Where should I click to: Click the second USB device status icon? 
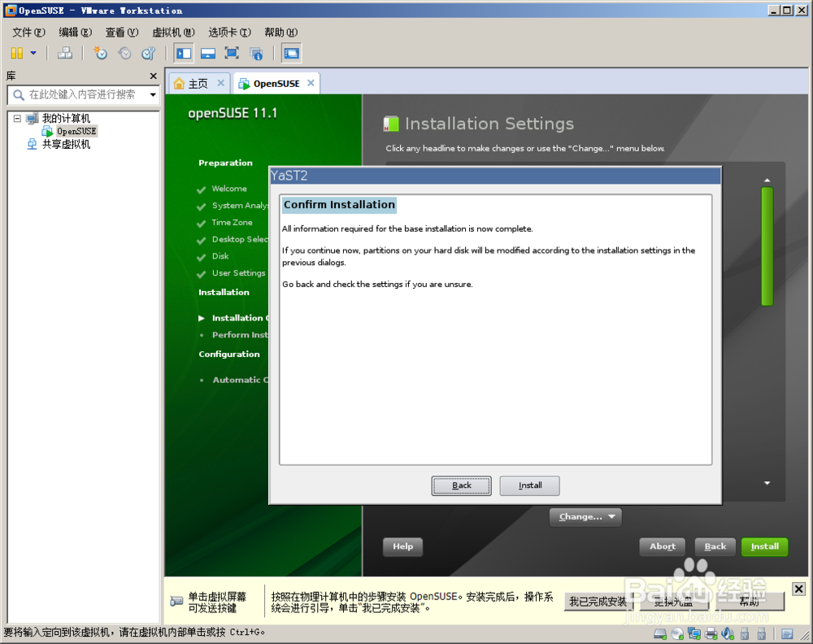tap(761, 633)
